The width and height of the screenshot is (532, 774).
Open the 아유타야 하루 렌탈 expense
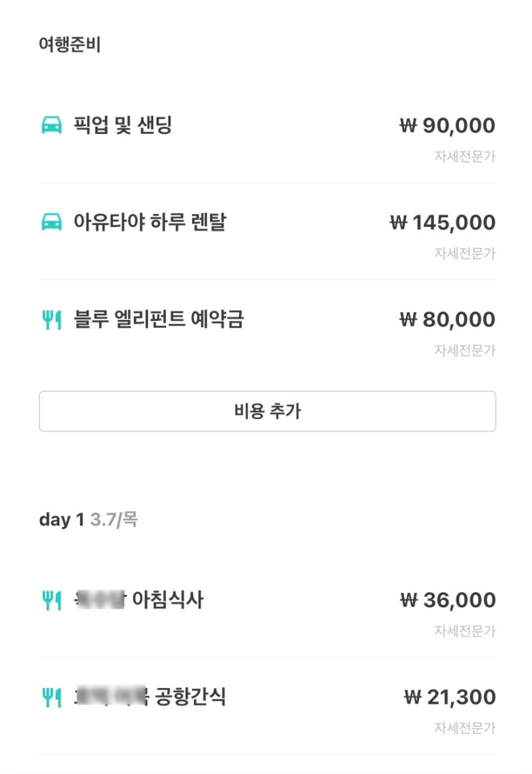pos(150,223)
